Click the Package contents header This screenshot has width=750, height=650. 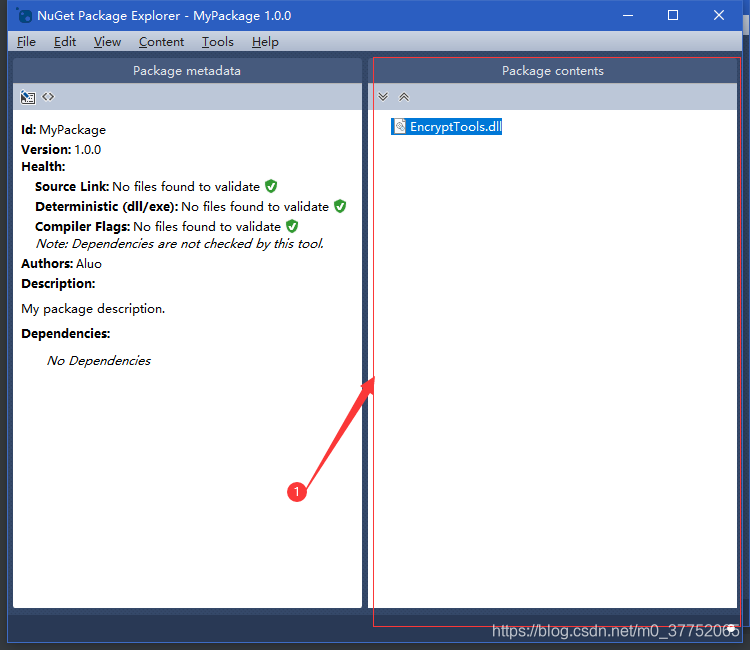coord(552,71)
